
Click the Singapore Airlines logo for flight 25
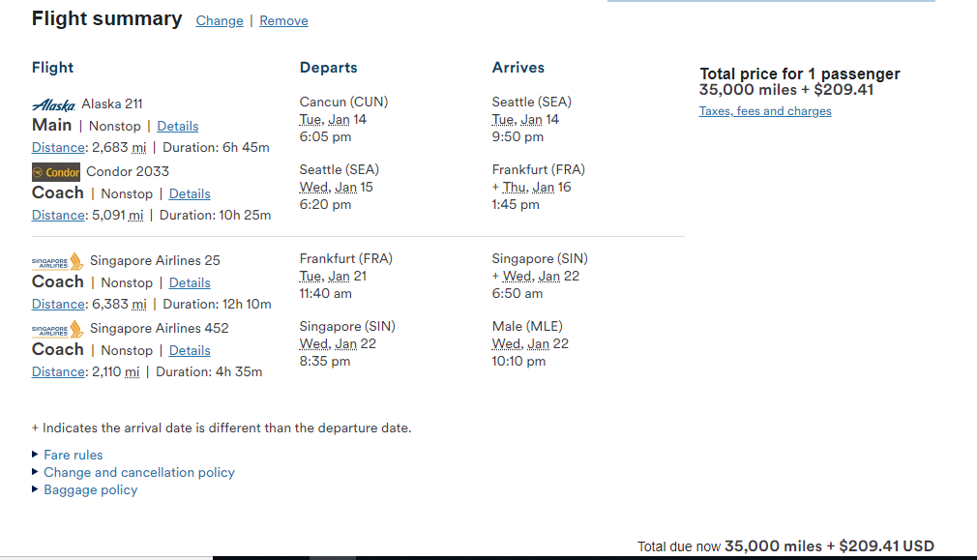click(x=58, y=261)
